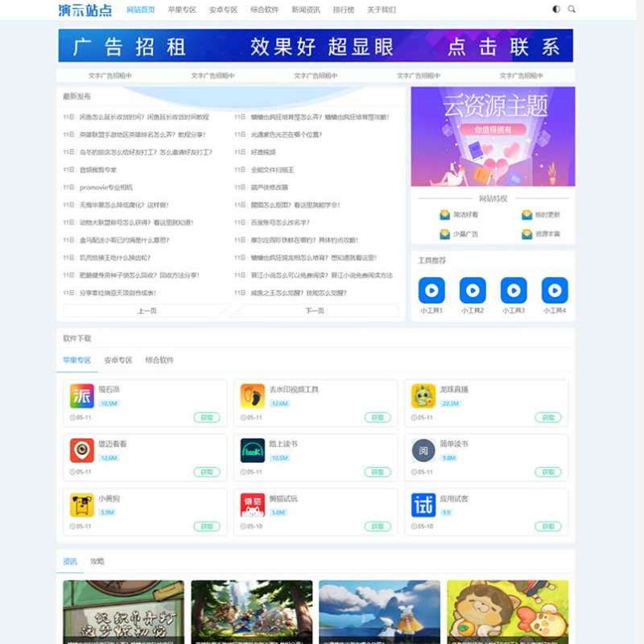Open the search magnifier icon
The width and height of the screenshot is (644, 644).
click(572, 10)
